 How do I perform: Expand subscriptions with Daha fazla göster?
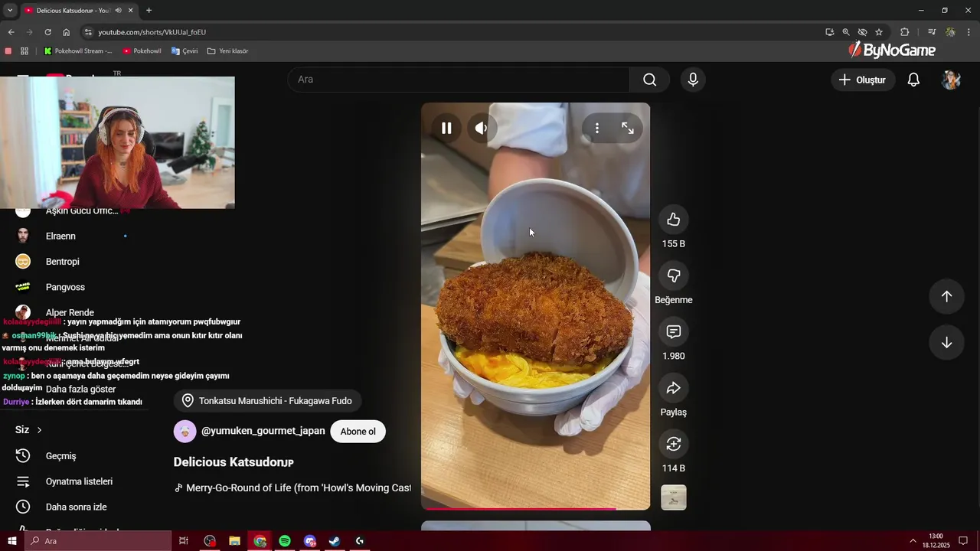[80, 389]
